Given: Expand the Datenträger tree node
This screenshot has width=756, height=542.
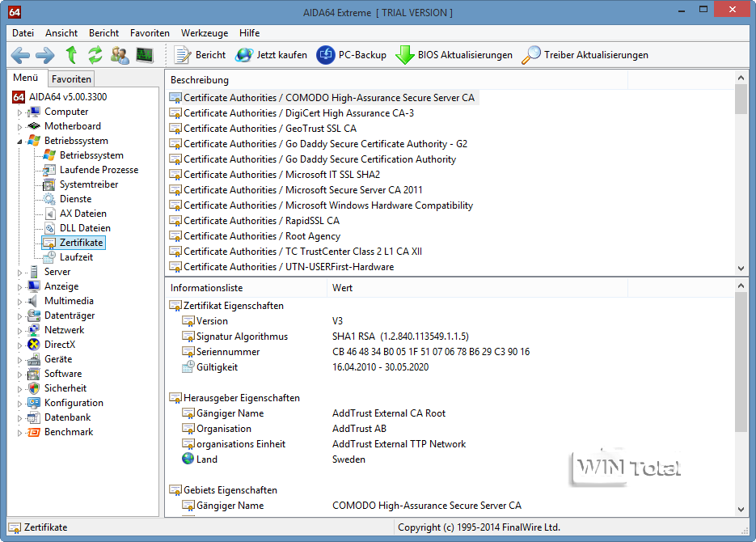Looking at the screenshot, I should [x=19, y=316].
